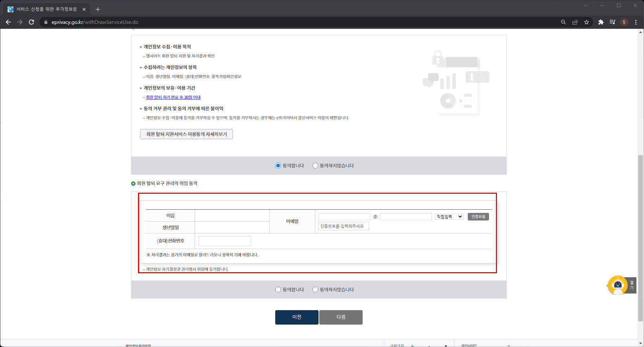Screen dimensions: 644x347
Task: Click the 다음 button
Action: pyautogui.click(x=341, y=317)
